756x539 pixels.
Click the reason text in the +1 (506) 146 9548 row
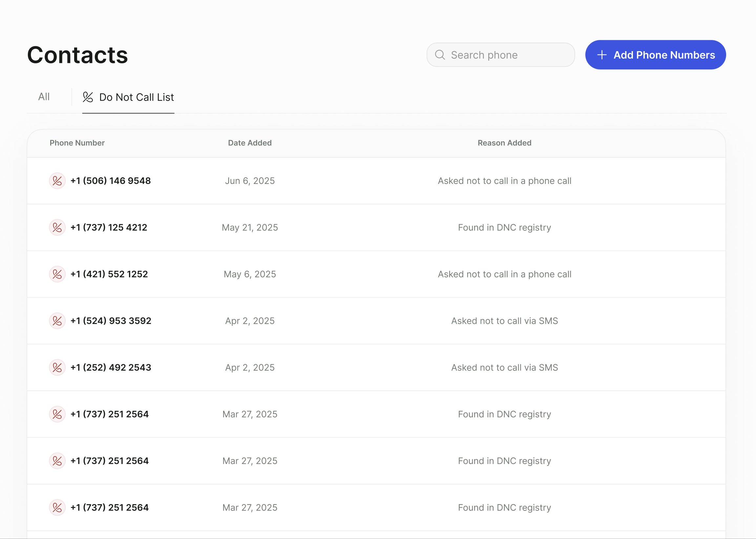(x=505, y=181)
